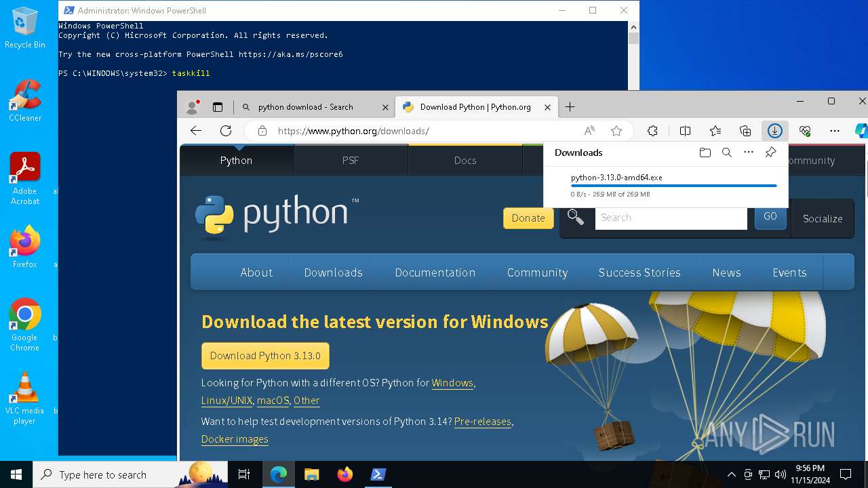The image size is (868, 488).
Task: Open the About menu
Action: click(256, 272)
